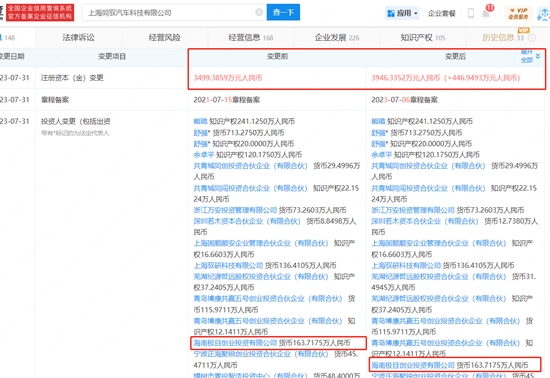Viewport: 550px width, 378px height.
Task: Open the 经营信息 tab
Action: click(x=250, y=38)
